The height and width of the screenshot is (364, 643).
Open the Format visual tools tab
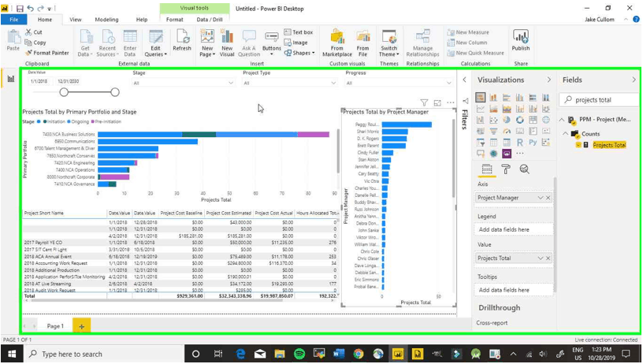point(175,19)
